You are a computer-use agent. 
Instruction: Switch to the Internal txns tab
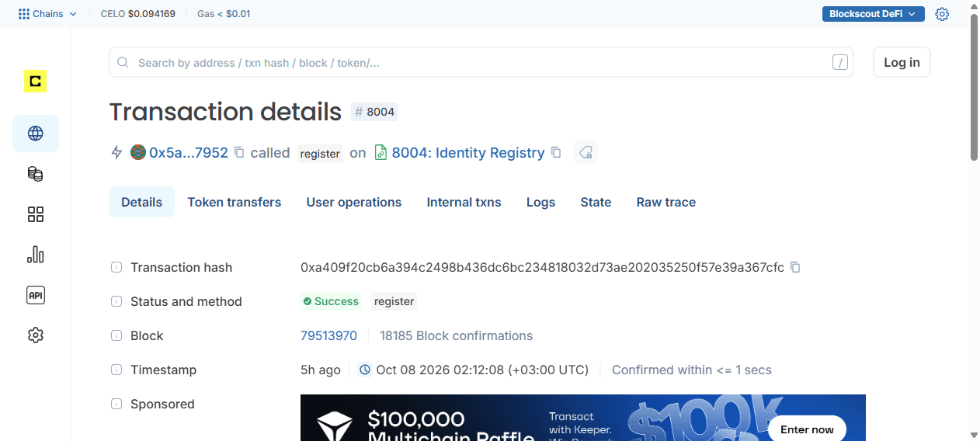coord(464,202)
